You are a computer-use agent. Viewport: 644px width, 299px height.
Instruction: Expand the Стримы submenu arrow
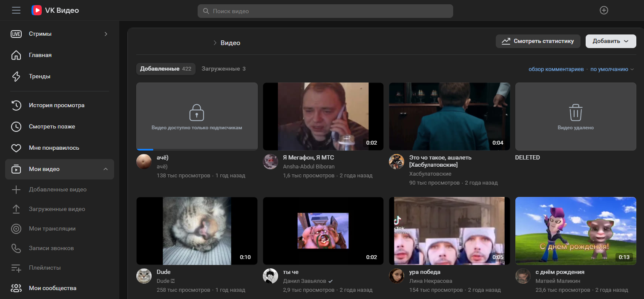click(x=106, y=34)
